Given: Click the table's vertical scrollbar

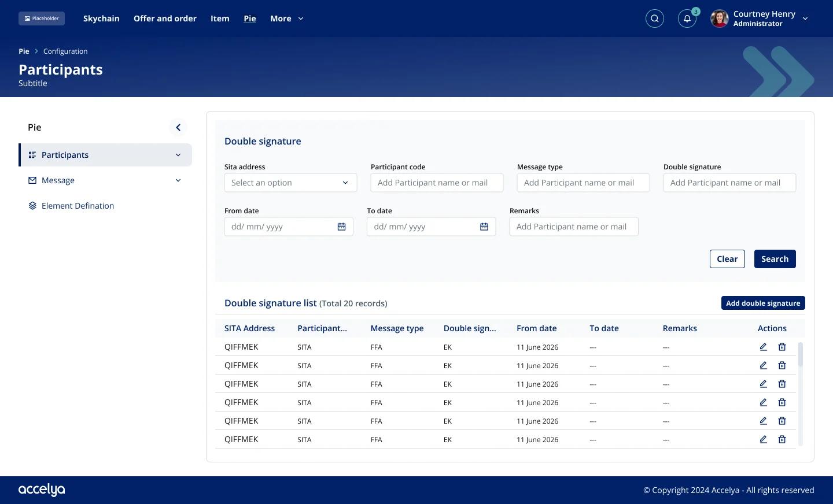Looking at the screenshot, I should [x=801, y=394].
